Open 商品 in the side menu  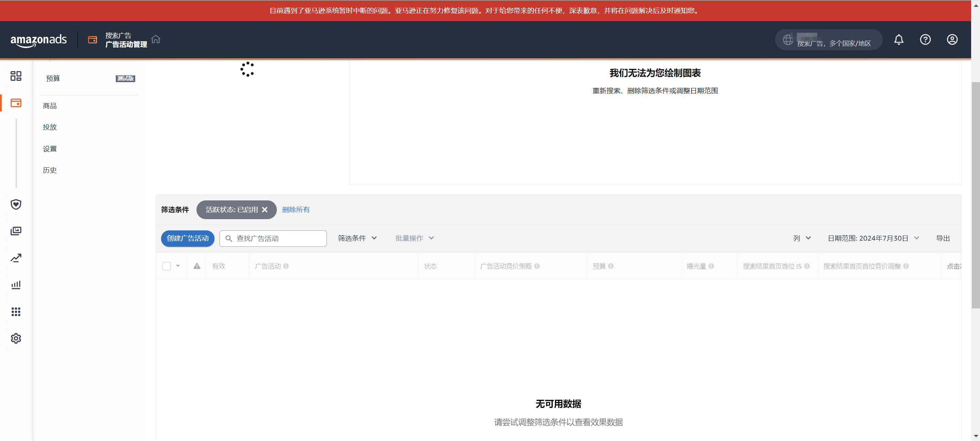[49, 106]
